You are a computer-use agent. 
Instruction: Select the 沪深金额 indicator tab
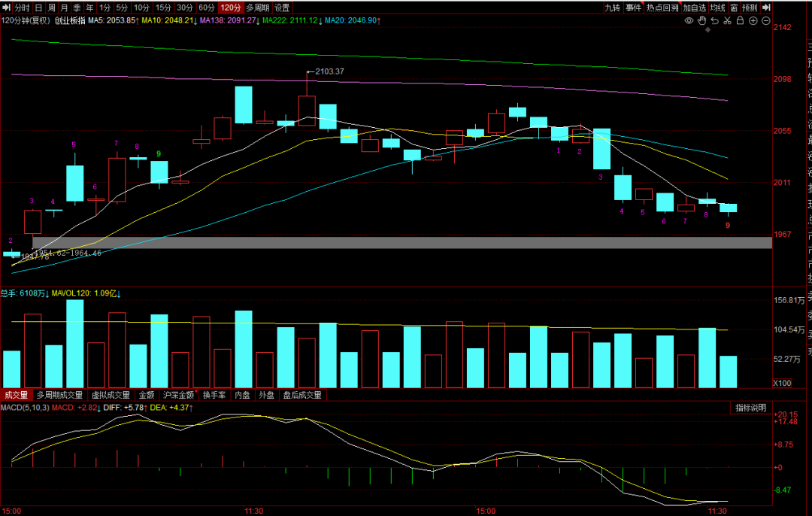pos(177,395)
